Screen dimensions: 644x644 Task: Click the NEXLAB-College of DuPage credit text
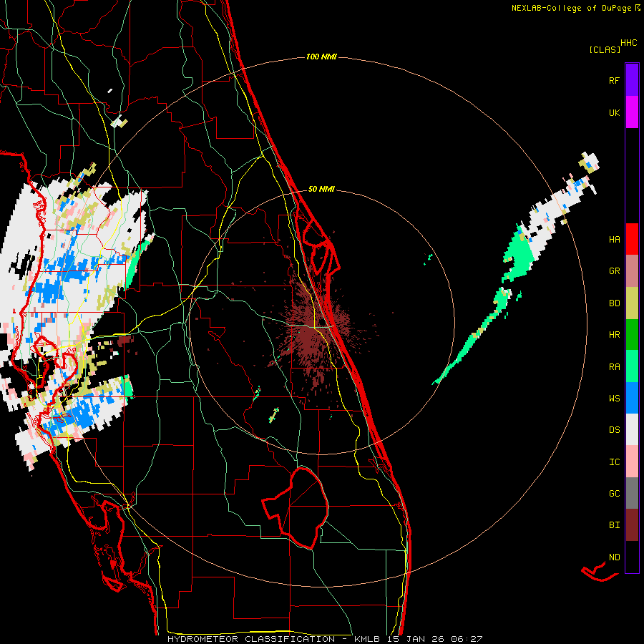coord(576,8)
